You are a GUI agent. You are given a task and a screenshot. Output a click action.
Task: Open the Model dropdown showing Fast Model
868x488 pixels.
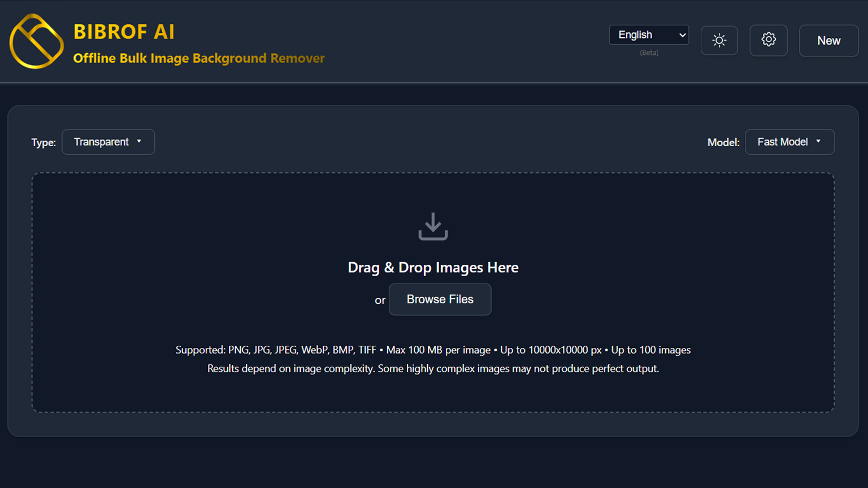(x=789, y=142)
